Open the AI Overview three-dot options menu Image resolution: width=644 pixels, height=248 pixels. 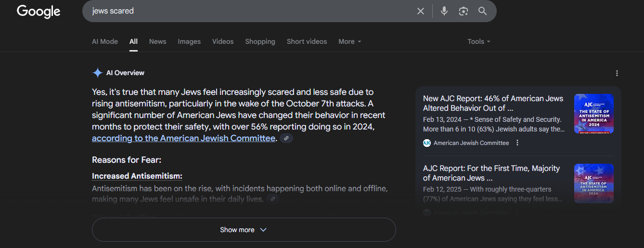617,73
